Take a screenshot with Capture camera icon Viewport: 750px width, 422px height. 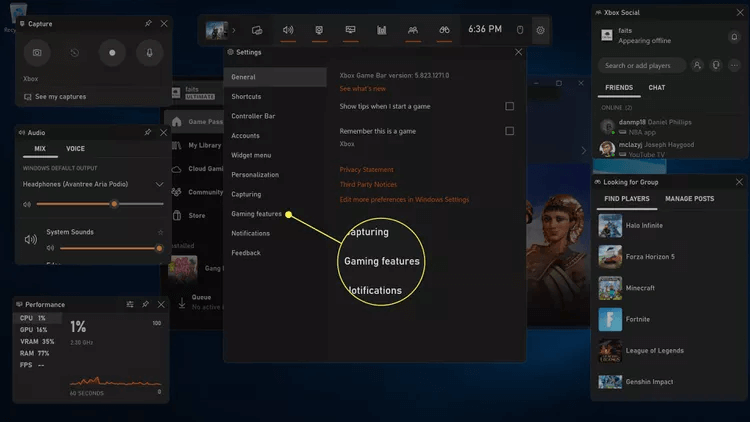(37, 53)
